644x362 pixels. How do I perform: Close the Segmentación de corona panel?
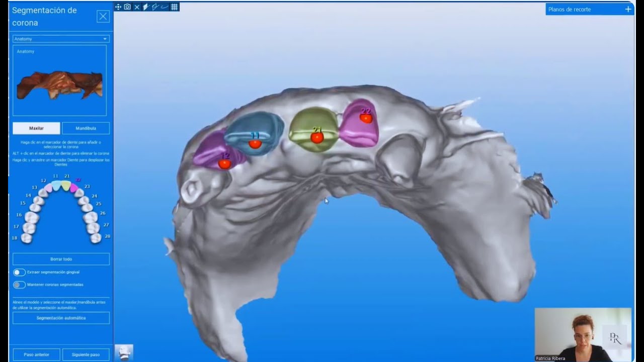(103, 17)
